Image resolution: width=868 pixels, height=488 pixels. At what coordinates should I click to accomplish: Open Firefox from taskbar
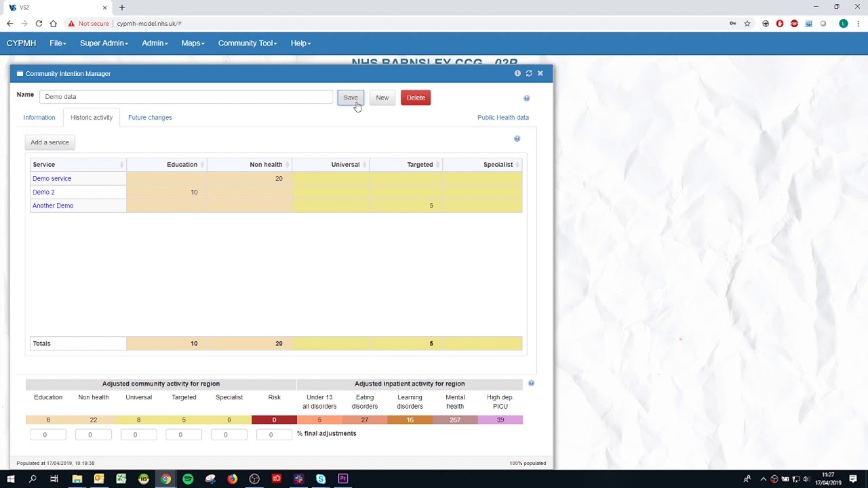(x=233, y=479)
